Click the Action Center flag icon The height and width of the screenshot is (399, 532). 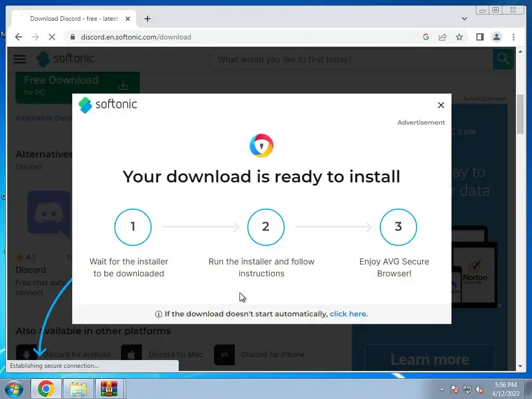point(454,390)
